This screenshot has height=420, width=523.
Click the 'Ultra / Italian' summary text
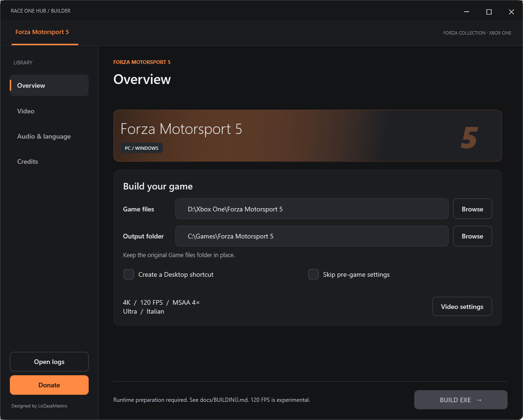point(143,311)
